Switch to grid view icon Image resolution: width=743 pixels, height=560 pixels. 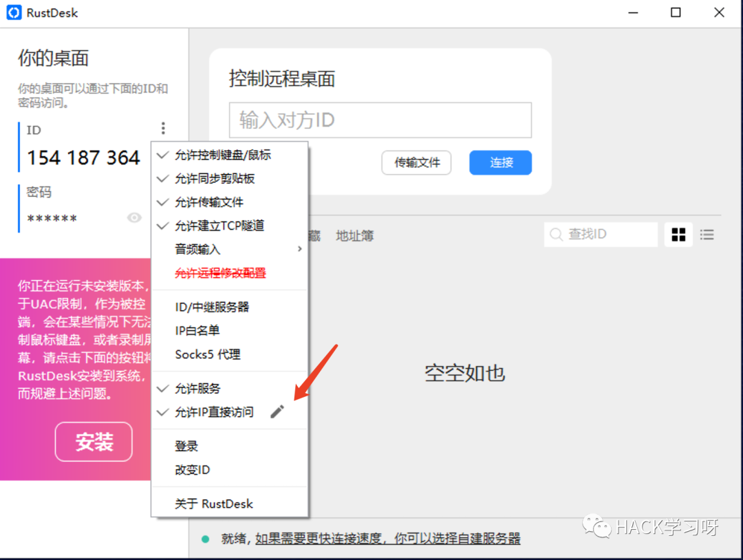pyautogui.click(x=678, y=235)
